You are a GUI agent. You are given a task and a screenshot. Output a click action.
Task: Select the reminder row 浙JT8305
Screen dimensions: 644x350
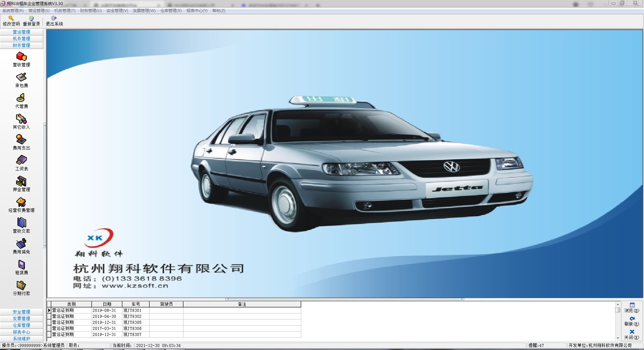click(x=174, y=323)
